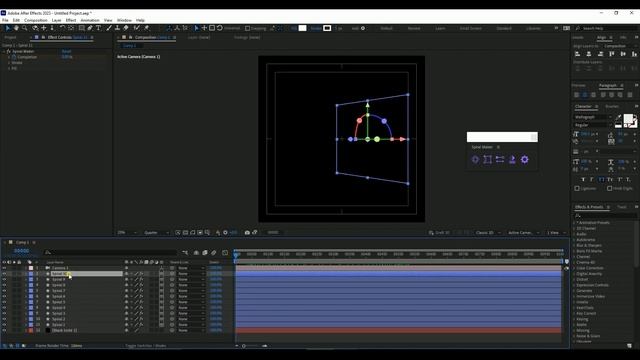The height and width of the screenshot is (360, 640).
Task: Expand Animation Presets in Effects & Presets
Action: point(574,223)
